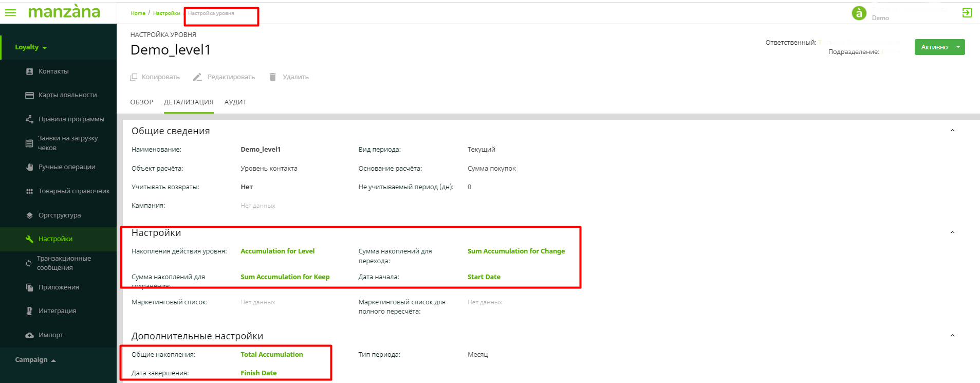This screenshot has height=383, width=980.
Task: Click the Редактировать pencil icon
Action: [x=197, y=77]
